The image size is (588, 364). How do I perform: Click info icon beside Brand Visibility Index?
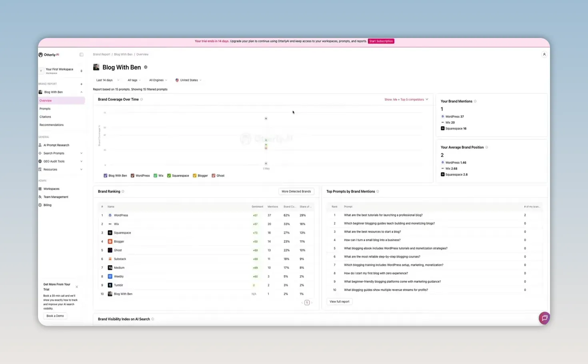tap(153, 319)
